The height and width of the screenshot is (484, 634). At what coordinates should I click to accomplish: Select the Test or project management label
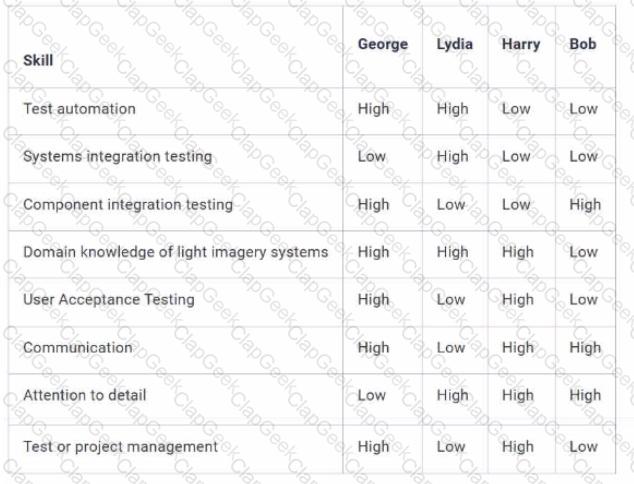click(120, 446)
